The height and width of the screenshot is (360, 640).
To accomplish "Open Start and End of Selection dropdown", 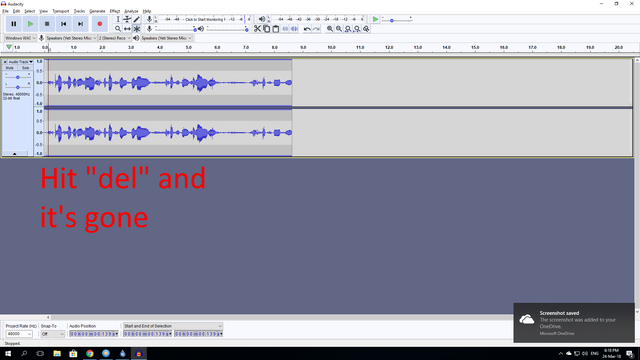I will coord(173,326).
